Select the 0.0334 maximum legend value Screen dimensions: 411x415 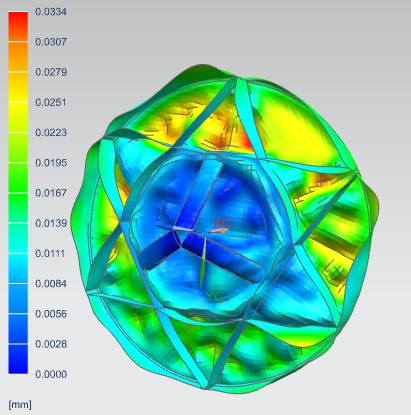pos(51,12)
